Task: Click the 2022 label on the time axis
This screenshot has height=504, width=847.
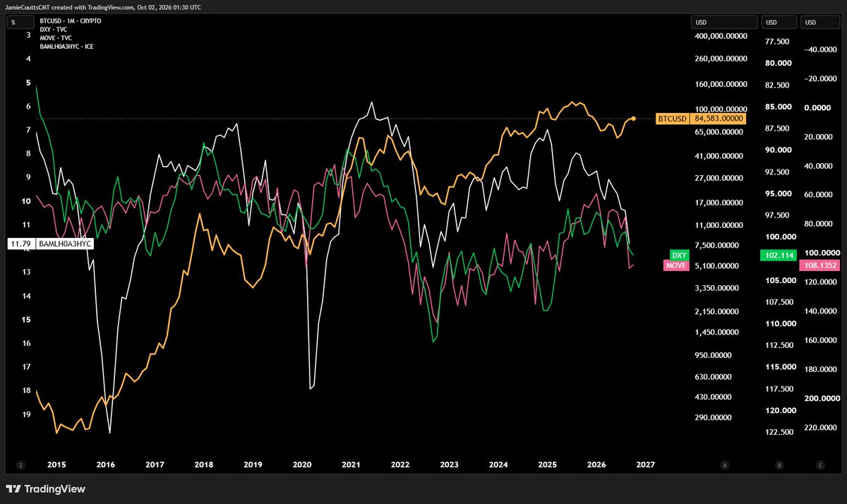Action: point(400,464)
